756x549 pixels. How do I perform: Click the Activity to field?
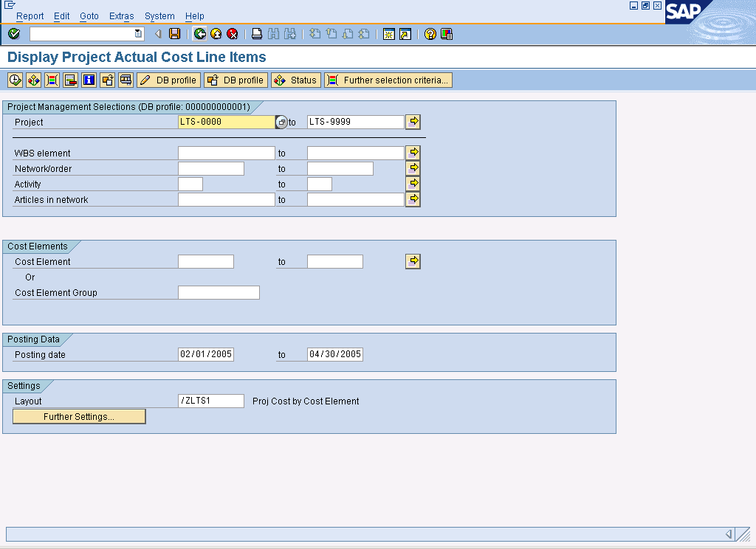(x=320, y=184)
